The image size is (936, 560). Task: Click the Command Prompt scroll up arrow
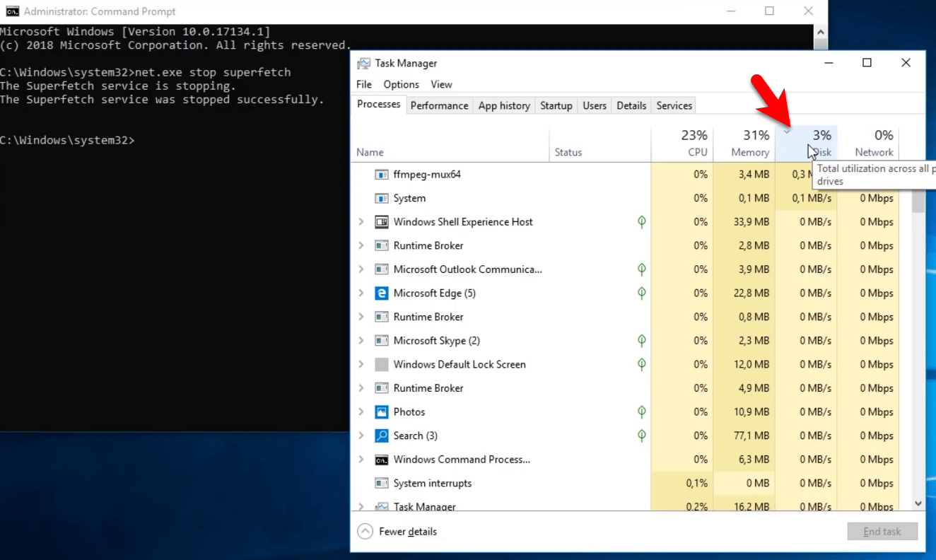(x=820, y=32)
